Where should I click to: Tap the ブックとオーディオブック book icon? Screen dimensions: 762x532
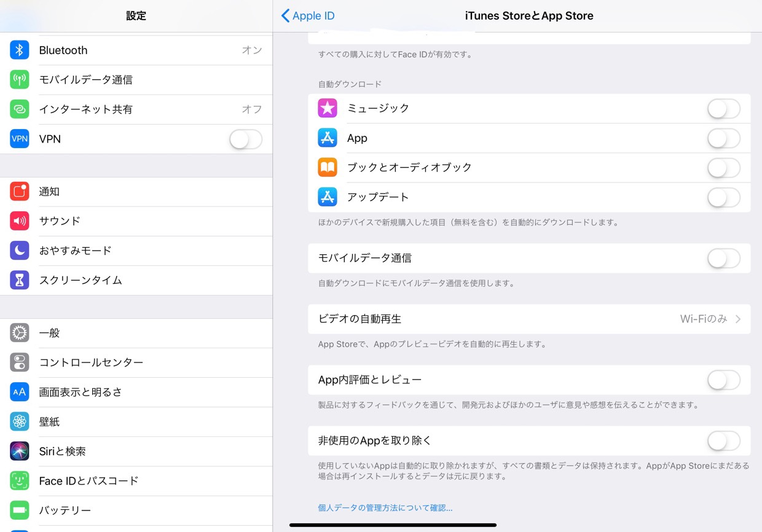328,167
